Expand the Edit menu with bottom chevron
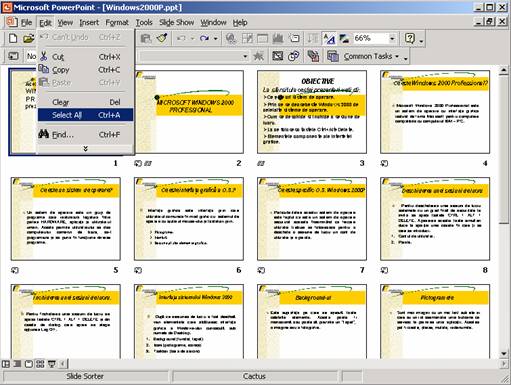 pos(85,148)
